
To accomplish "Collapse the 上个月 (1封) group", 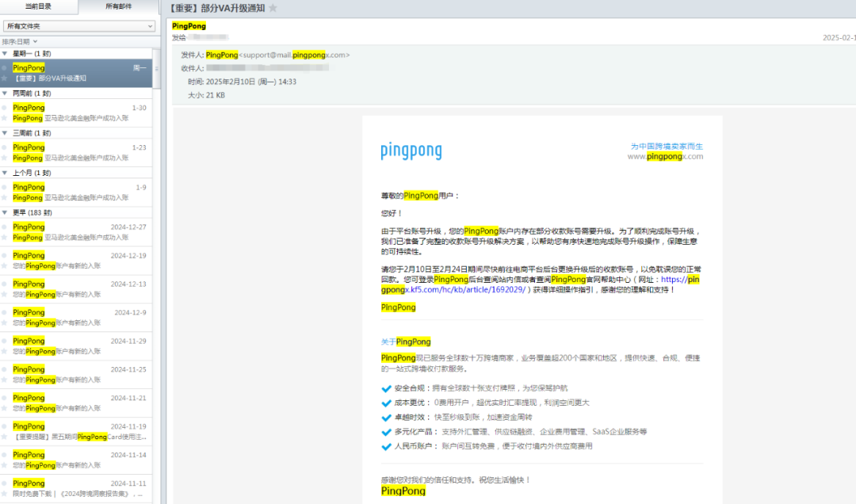I will (5, 173).
